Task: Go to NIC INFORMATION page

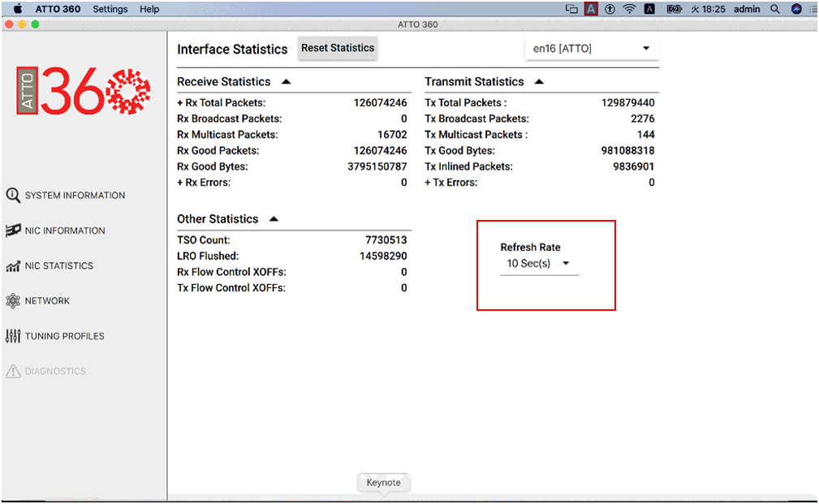Action: (x=65, y=230)
